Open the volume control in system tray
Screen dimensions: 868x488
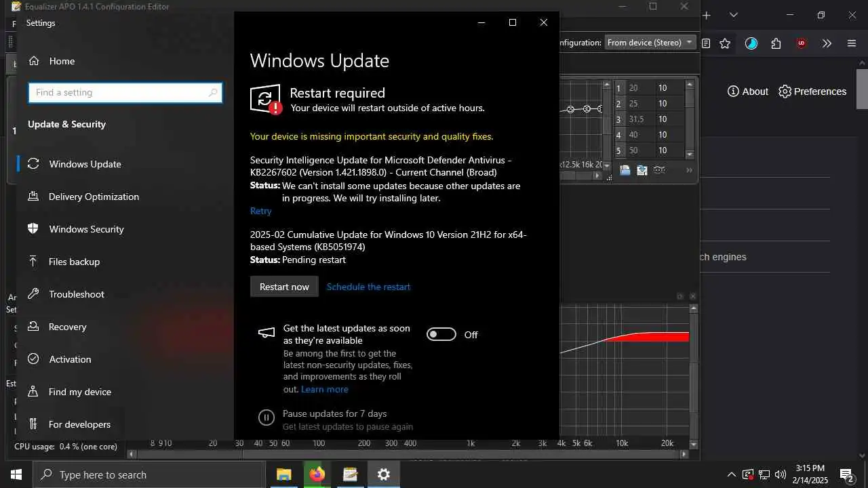[x=781, y=474]
